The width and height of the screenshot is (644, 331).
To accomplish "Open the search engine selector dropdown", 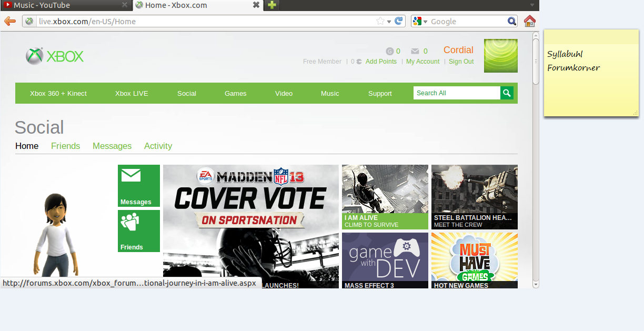I will [x=425, y=22].
